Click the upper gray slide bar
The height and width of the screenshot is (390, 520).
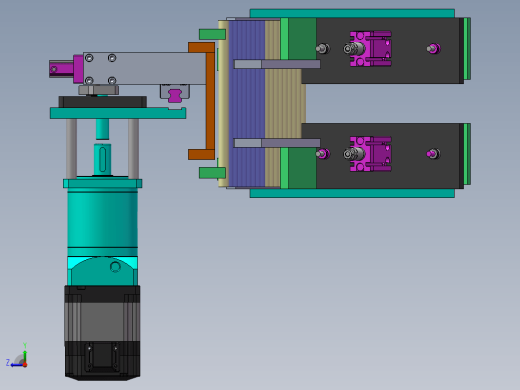277,64
